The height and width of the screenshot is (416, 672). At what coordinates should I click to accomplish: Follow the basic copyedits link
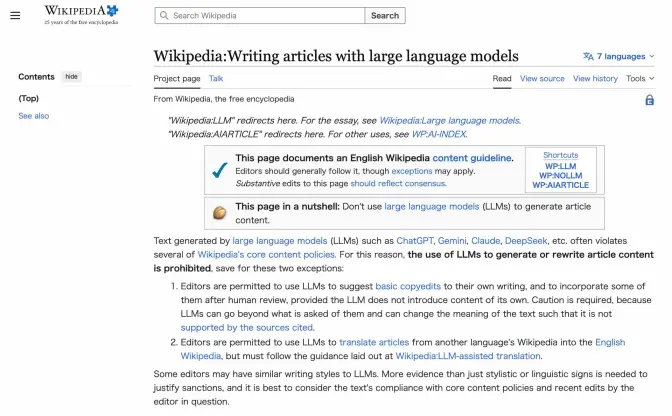pos(408,286)
